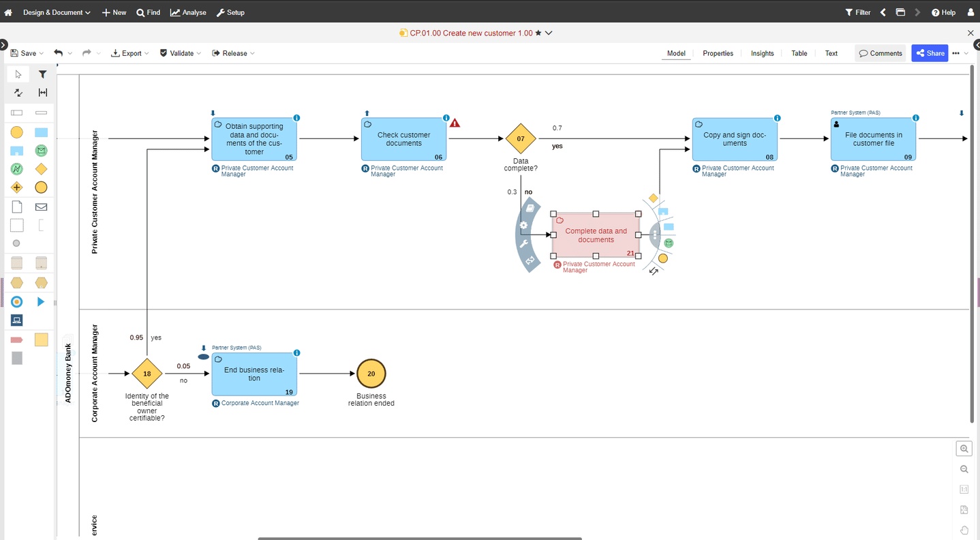Switch to the Properties tab

pyautogui.click(x=718, y=53)
